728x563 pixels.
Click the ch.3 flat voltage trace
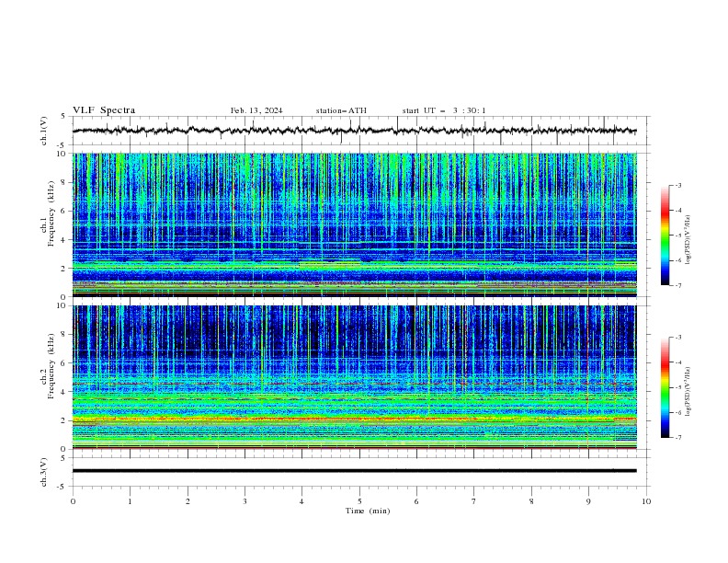[354, 471]
